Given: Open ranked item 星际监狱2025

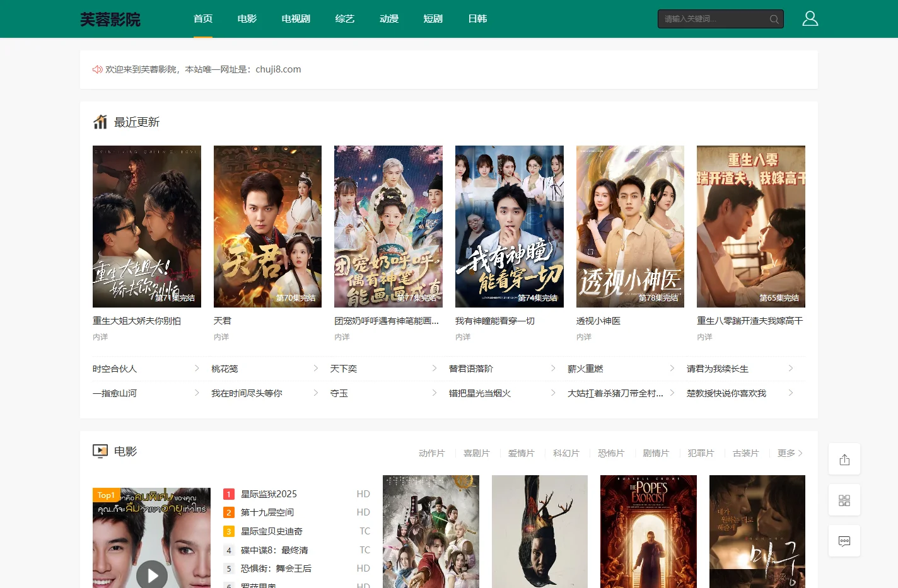Looking at the screenshot, I should [269, 494].
